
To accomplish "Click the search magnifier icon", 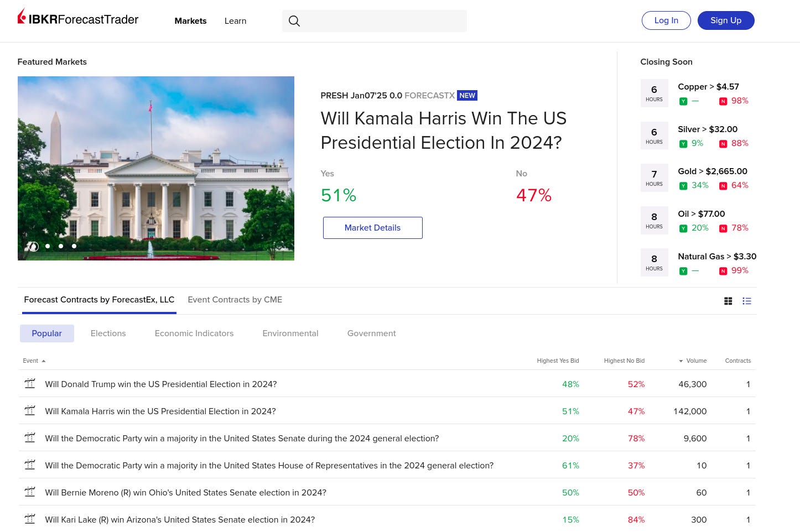I will click(294, 21).
